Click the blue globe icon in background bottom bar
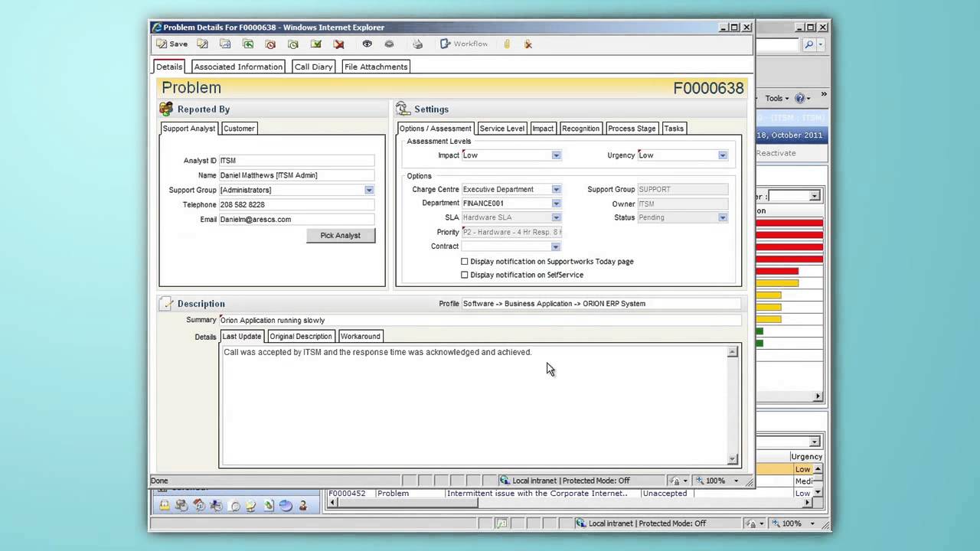 [286, 505]
